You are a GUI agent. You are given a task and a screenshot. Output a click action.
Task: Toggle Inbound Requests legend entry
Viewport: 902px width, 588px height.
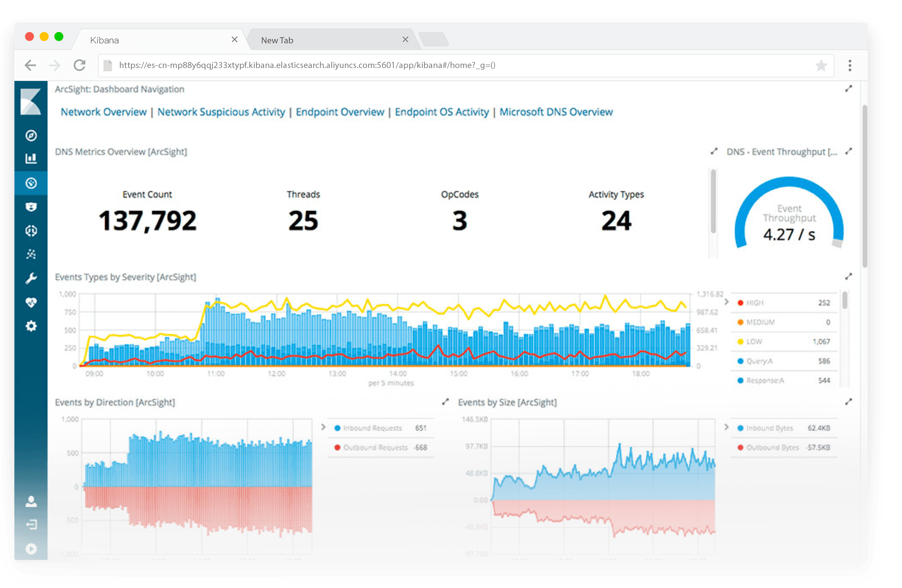point(381,428)
